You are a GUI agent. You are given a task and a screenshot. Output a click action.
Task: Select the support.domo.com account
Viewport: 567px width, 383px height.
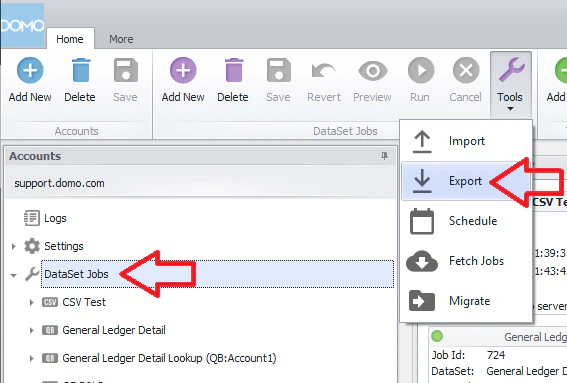[x=59, y=183]
